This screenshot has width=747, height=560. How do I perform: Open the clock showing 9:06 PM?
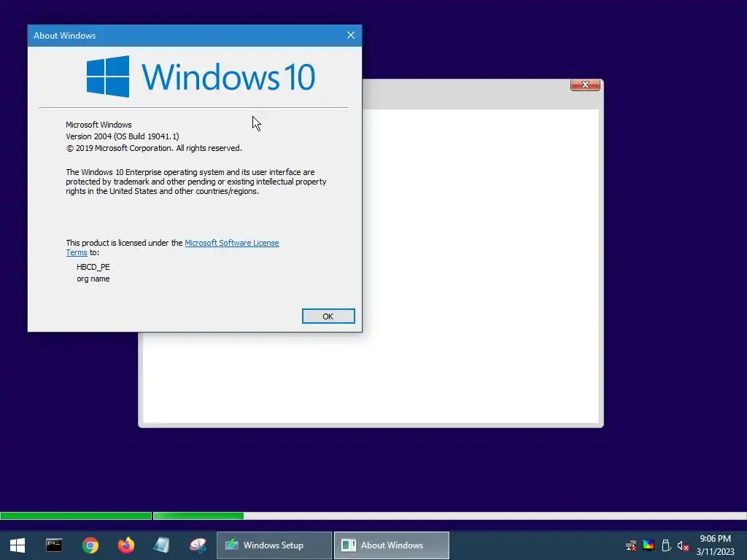pyautogui.click(x=715, y=545)
